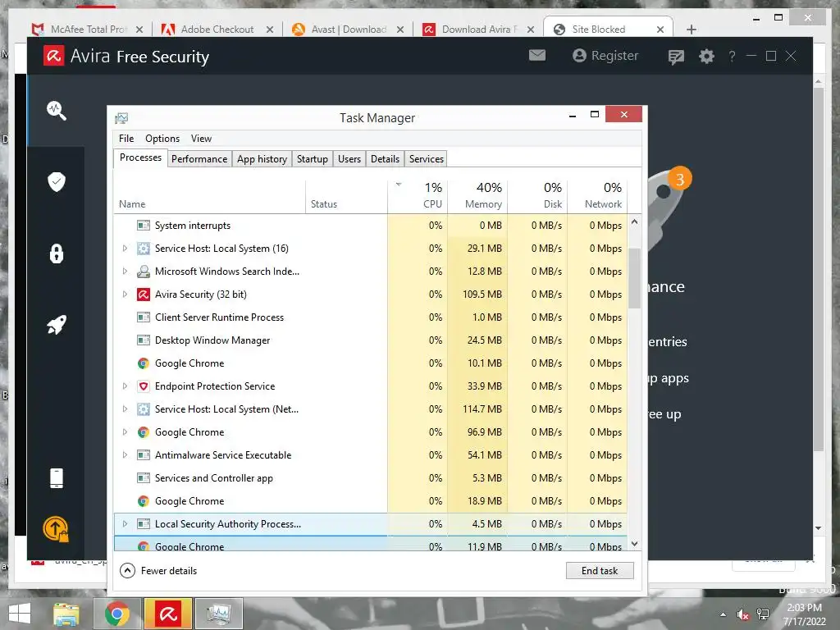The height and width of the screenshot is (630, 840).
Task: Expand the Google Chrome 96.9 MB process
Action: (x=125, y=432)
